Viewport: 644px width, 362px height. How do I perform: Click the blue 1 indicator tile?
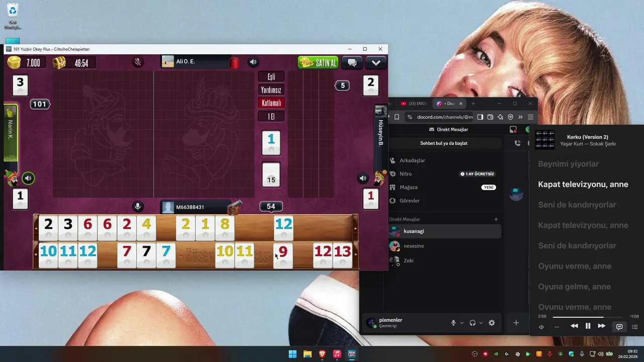pyautogui.click(x=271, y=143)
